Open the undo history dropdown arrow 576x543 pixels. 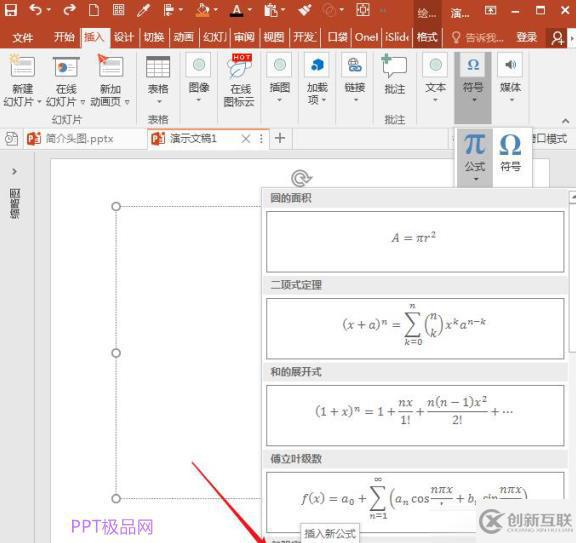pyautogui.click(x=48, y=10)
